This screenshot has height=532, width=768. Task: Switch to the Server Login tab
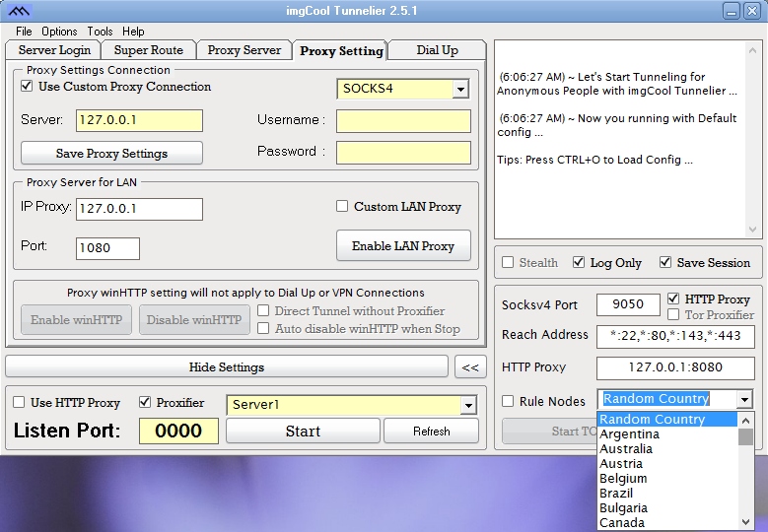pos(54,50)
